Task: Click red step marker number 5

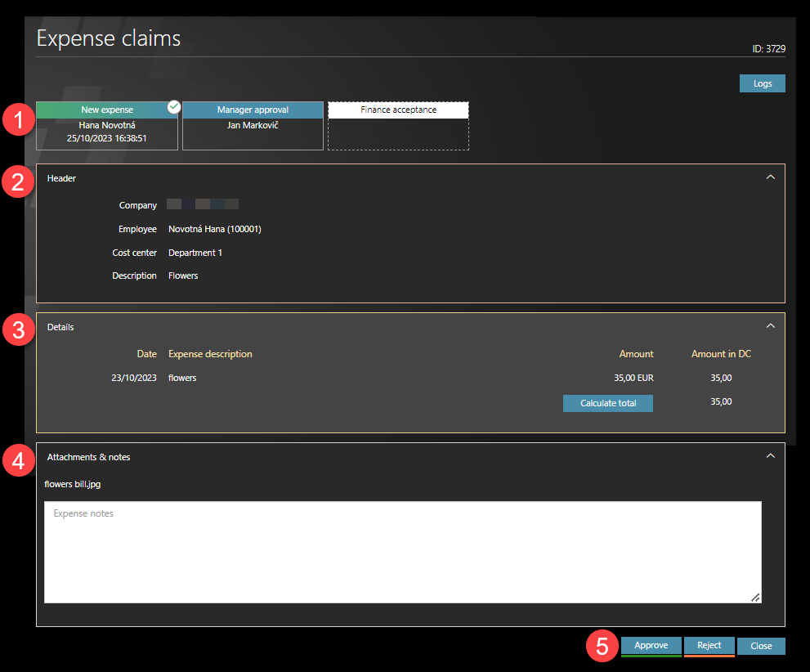Action: pos(602,647)
